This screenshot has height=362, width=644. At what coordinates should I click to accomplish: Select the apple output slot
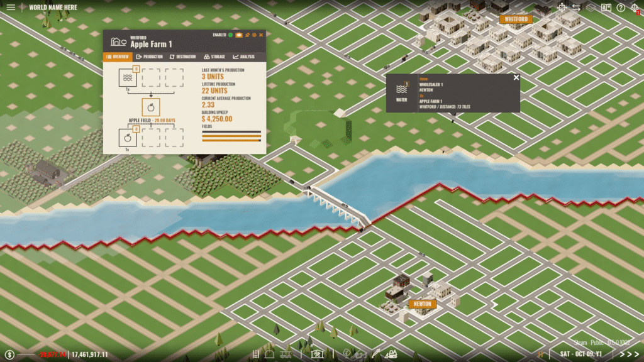click(x=128, y=137)
